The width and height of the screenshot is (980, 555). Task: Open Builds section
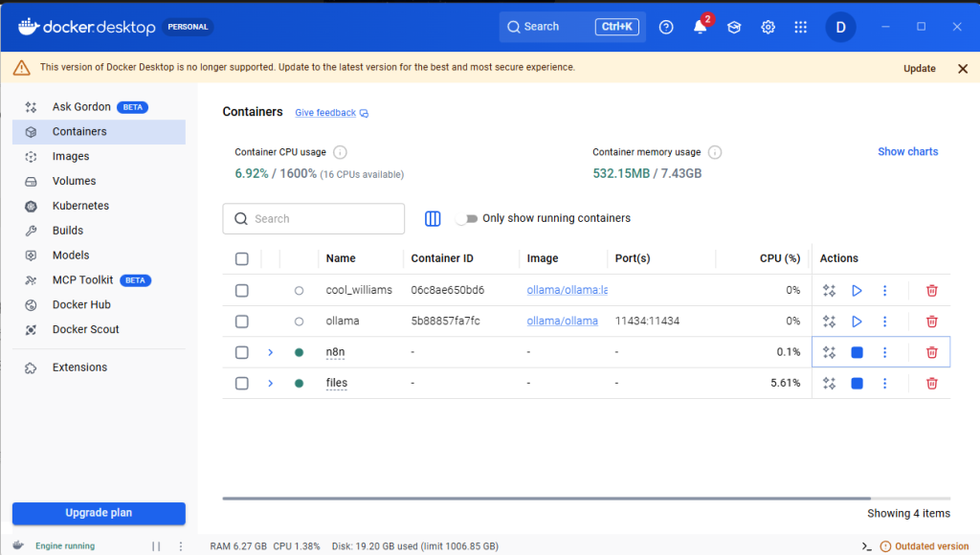point(99,231)
